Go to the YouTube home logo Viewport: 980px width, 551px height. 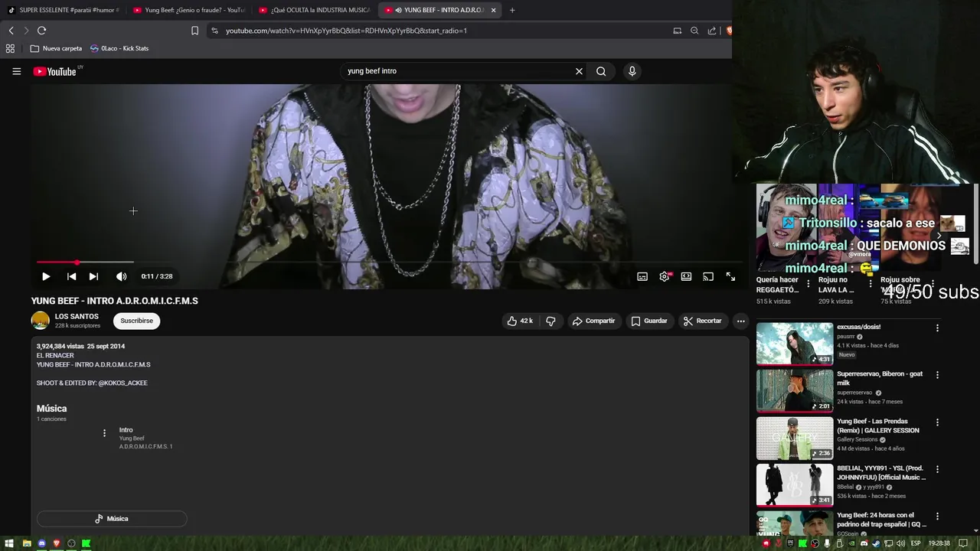coord(55,71)
